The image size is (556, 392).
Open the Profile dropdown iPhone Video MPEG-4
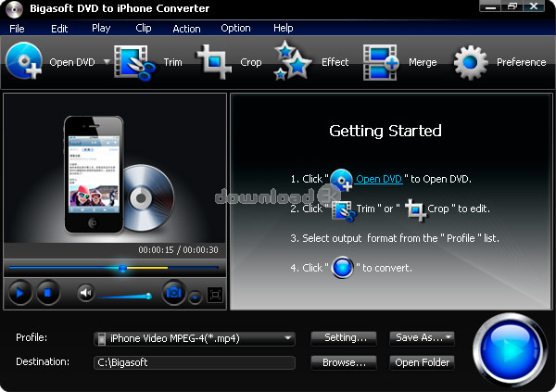195,338
